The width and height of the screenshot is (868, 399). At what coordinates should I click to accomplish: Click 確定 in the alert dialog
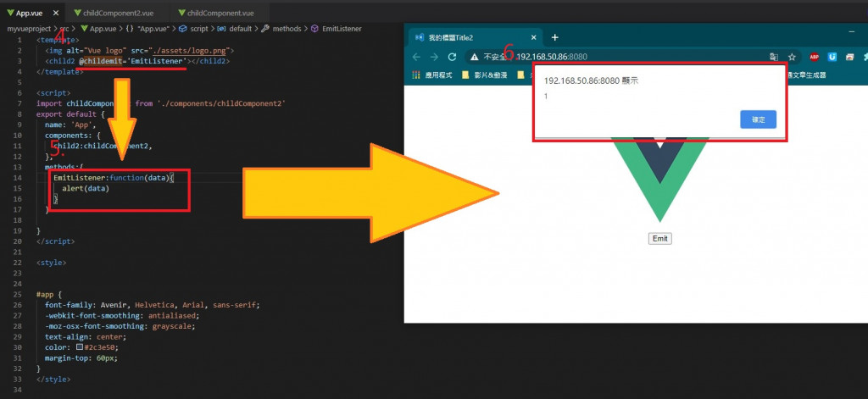[758, 119]
